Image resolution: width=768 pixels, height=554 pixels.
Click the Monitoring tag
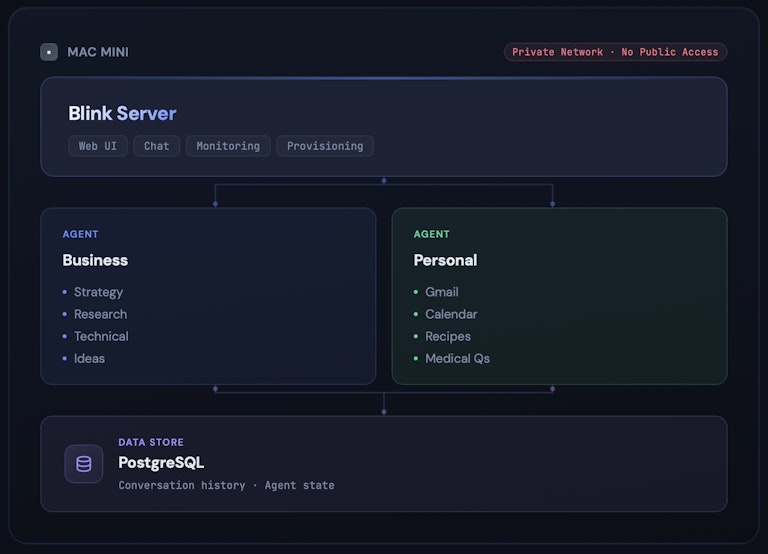[x=228, y=146]
